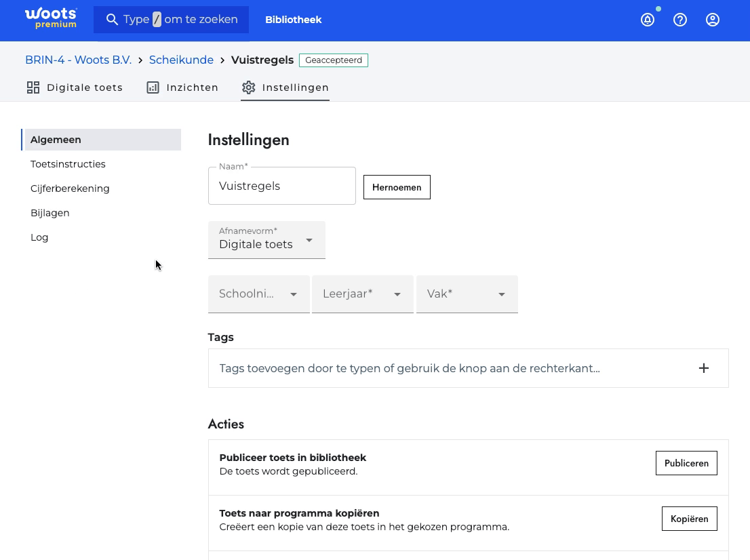The width and height of the screenshot is (750, 560).
Task: Click the Woots premium logo
Action: tap(51, 19)
